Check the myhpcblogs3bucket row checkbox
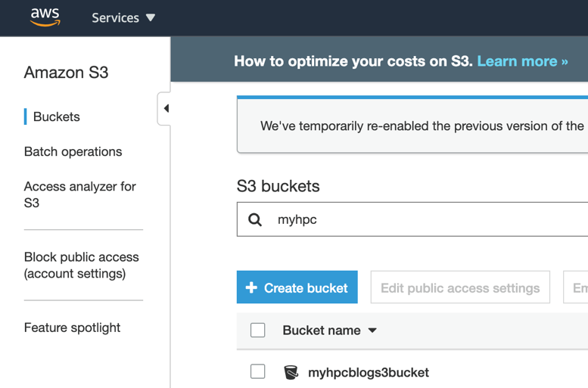588x388 pixels. tap(258, 372)
